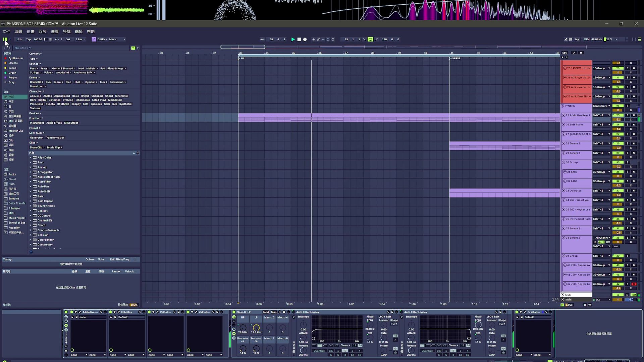The width and height of the screenshot is (644, 362).
Task: Open output routing dropdown for track 28 Serum 2
Action: 601,143
